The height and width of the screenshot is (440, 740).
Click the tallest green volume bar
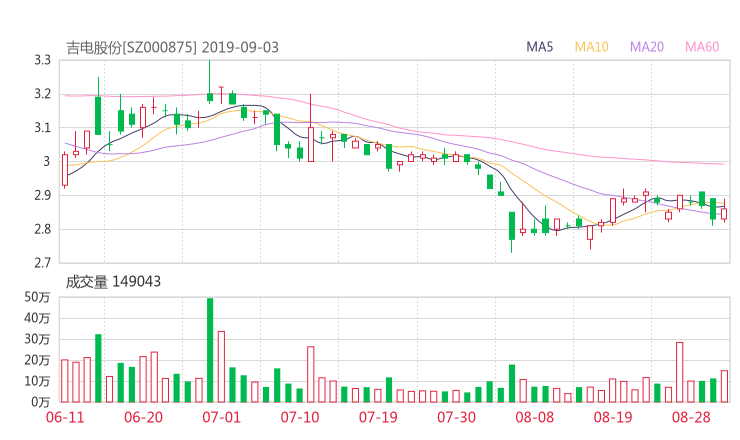(x=210, y=350)
